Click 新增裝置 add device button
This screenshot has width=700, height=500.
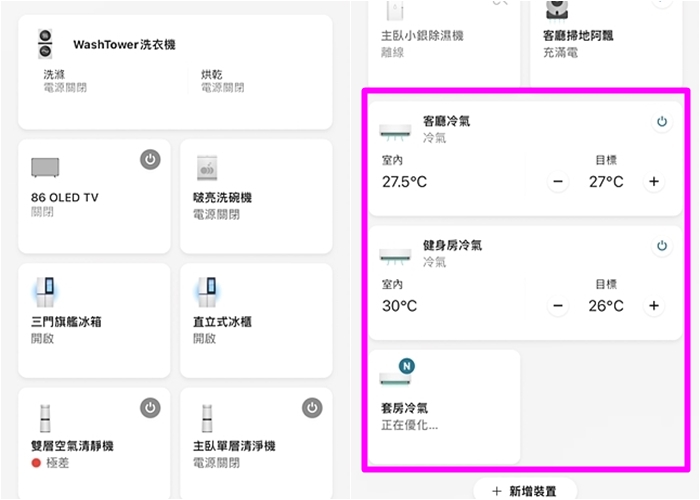[524, 491]
